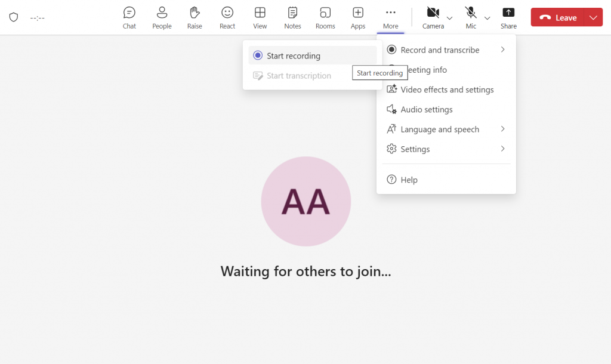Viewport: 611px width, 364px height.
Task: Select Start recording in the submenu
Action: [x=294, y=55]
